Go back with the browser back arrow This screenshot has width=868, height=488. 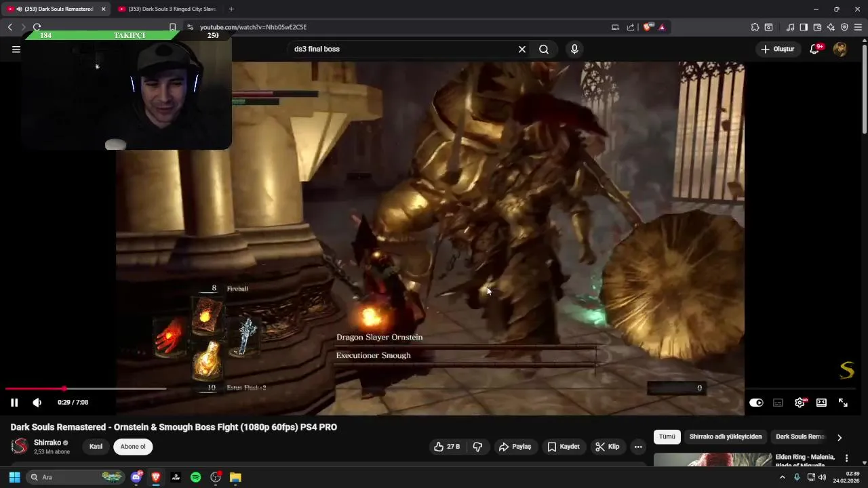pos(9,27)
